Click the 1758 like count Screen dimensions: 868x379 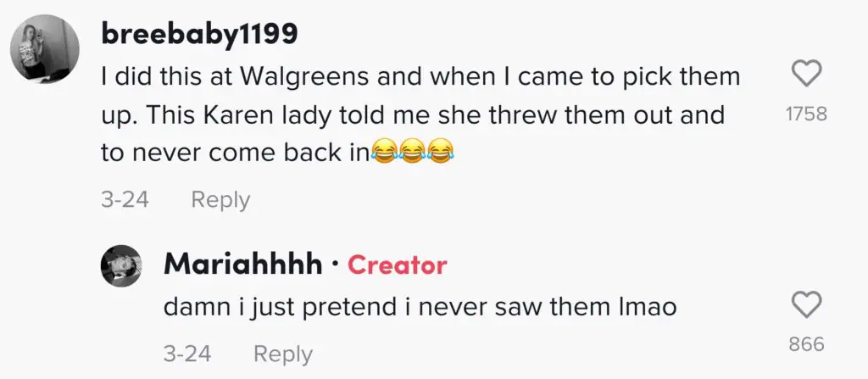click(806, 114)
